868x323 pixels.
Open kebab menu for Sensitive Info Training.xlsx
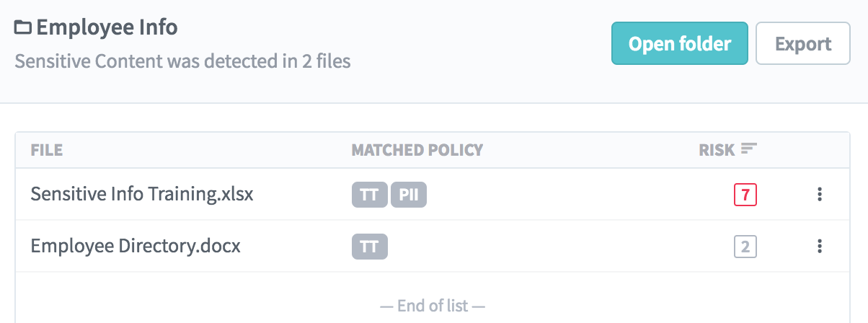click(819, 195)
